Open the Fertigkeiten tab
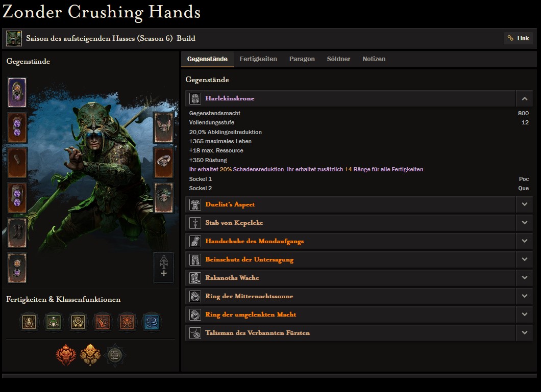This screenshot has height=392, width=541. (x=258, y=59)
